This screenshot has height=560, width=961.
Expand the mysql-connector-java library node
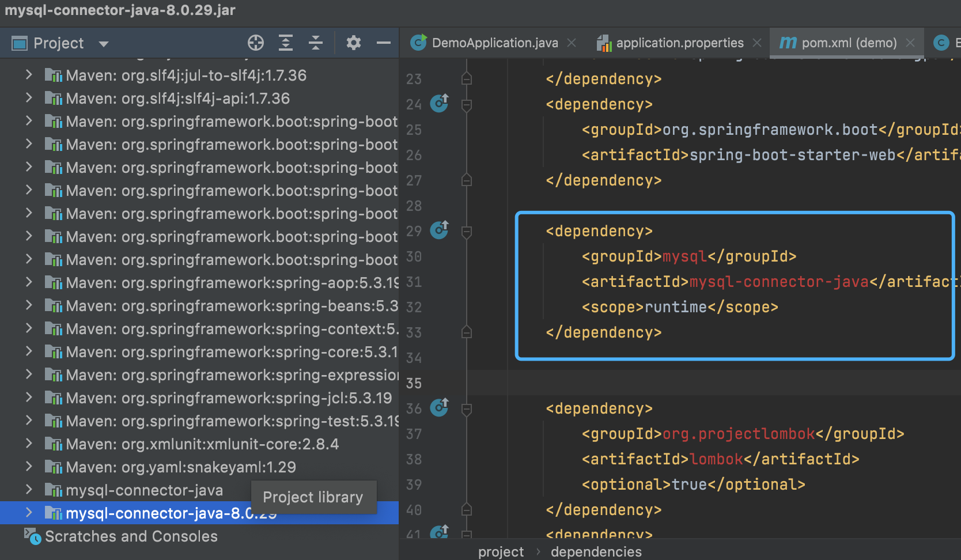pyautogui.click(x=29, y=490)
